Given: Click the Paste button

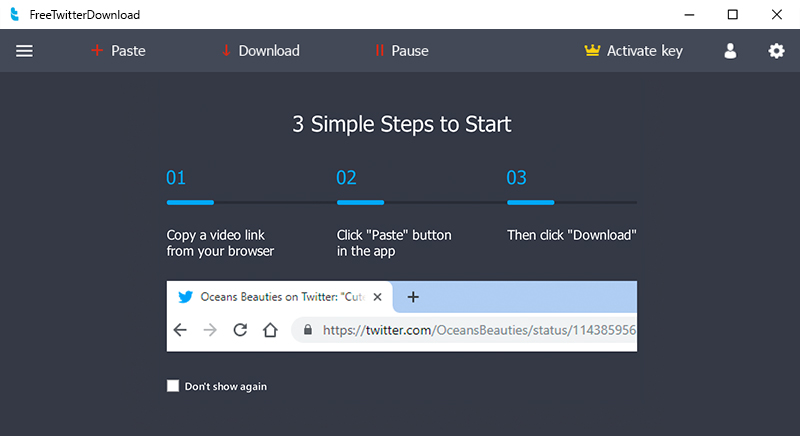Looking at the screenshot, I should pos(118,51).
